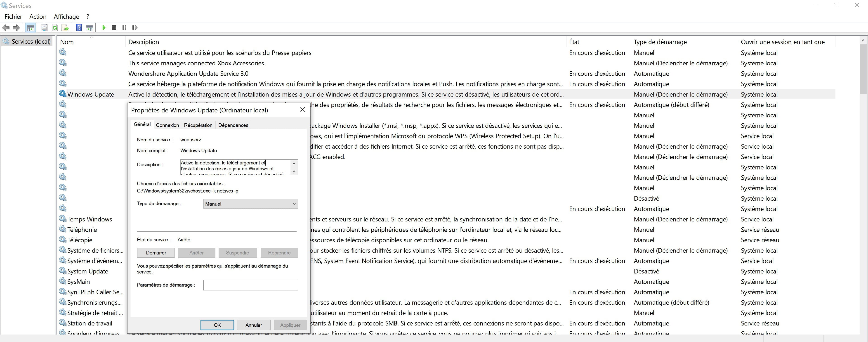
Task: Open the ? help menu
Action: click(x=88, y=17)
